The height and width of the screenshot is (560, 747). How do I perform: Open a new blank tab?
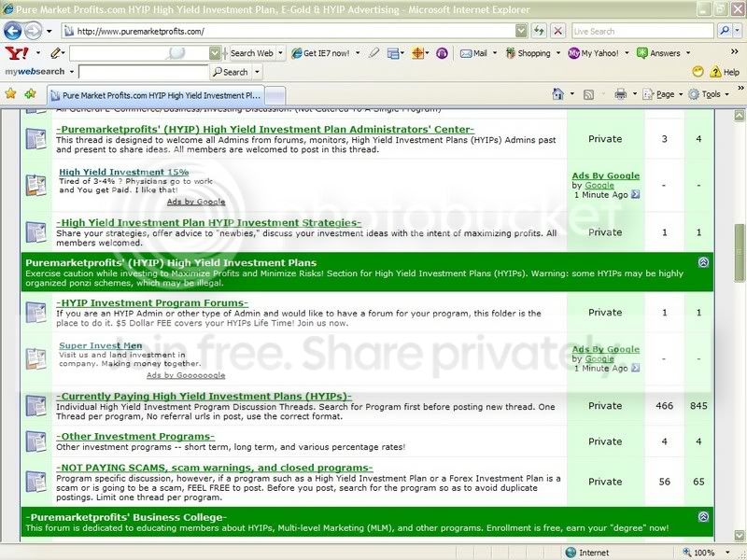(x=275, y=96)
